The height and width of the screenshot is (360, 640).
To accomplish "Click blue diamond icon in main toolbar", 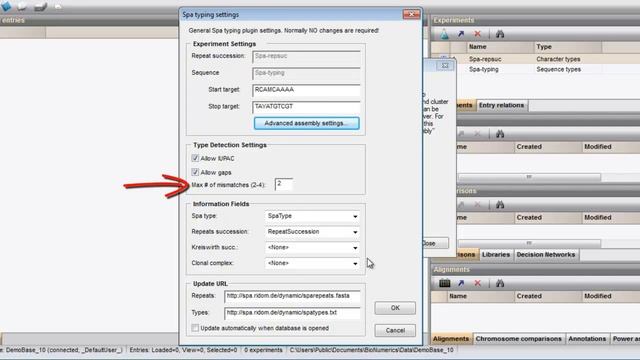I will click(x=7, y=6).
